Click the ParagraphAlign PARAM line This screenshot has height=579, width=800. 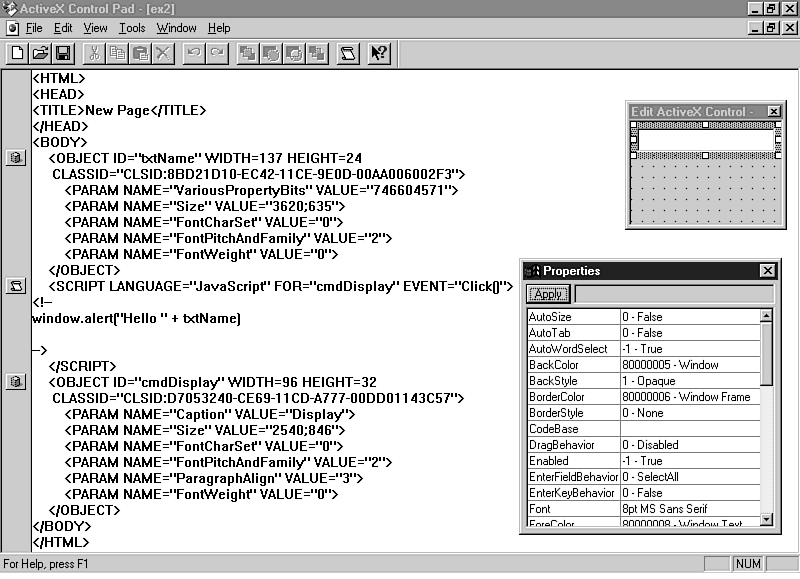[214, 478]
